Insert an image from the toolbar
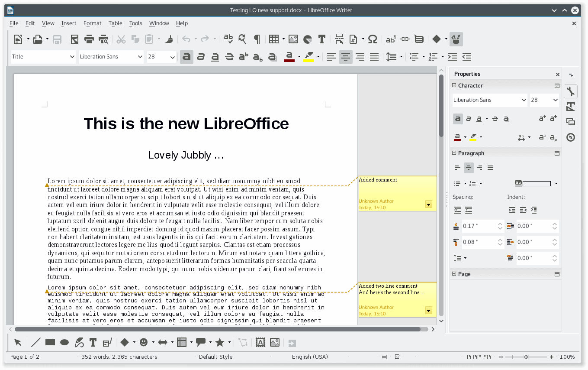588x370 pixels. (293, 39)
